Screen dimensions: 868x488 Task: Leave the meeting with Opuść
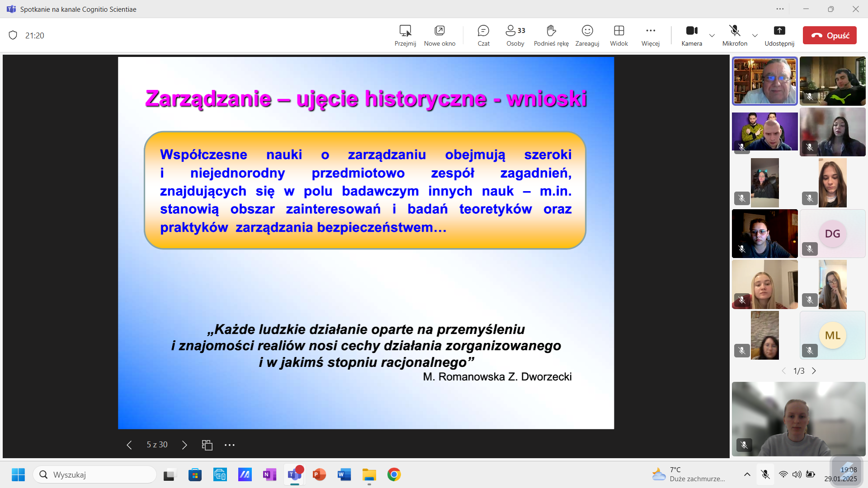(830, 35)
